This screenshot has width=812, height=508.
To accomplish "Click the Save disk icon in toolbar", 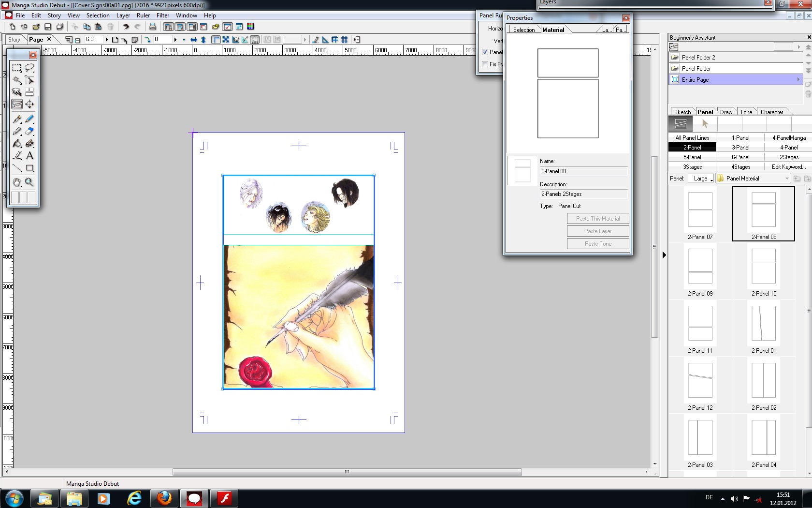I will point(48,27).
